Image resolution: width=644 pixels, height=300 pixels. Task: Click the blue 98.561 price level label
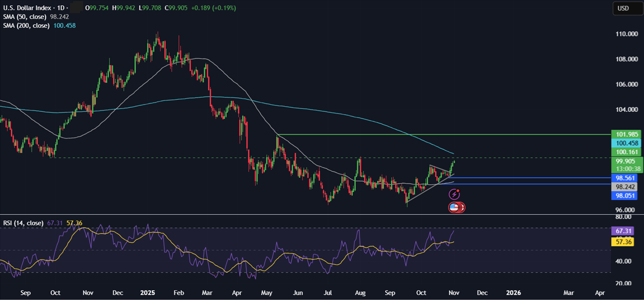click(x=626, y=178)
